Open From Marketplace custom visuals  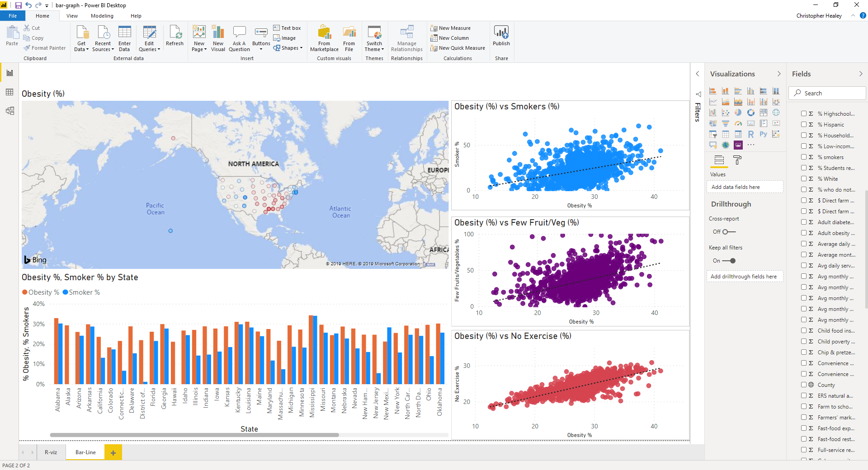[324, 38]
